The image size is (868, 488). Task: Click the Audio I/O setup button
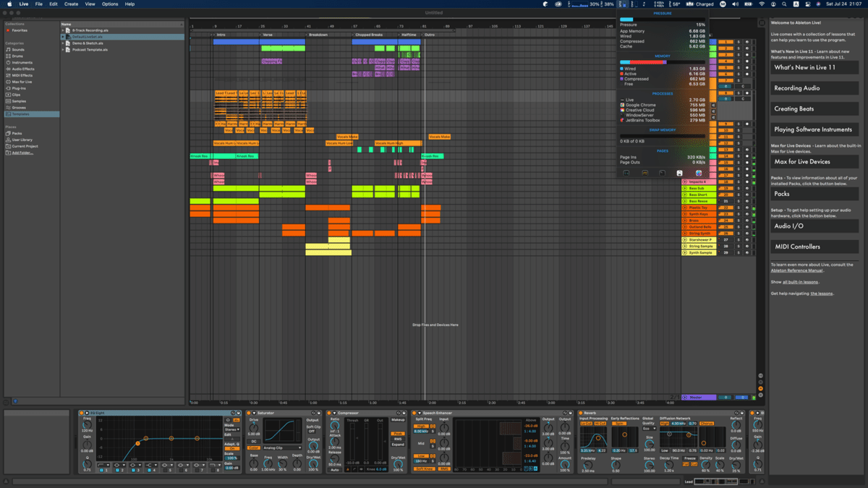click(x=814, y=226)
